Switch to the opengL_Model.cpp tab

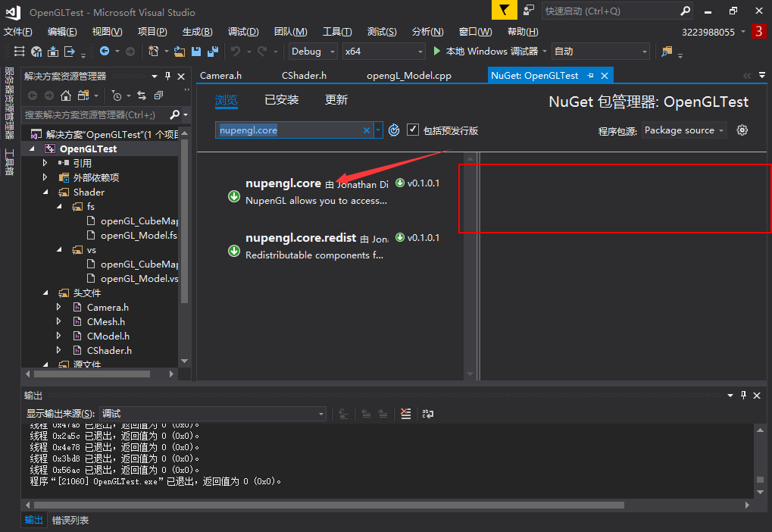tap(408, 75)
